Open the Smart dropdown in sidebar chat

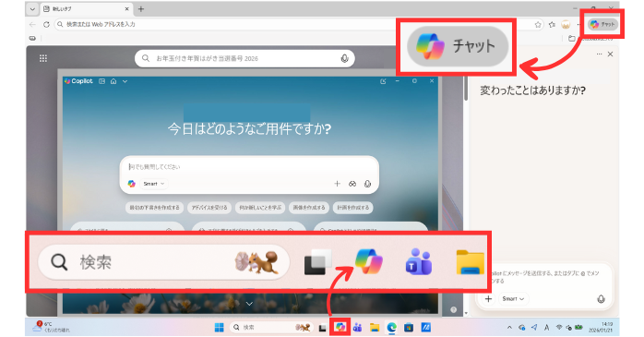[x=513, y=299]
